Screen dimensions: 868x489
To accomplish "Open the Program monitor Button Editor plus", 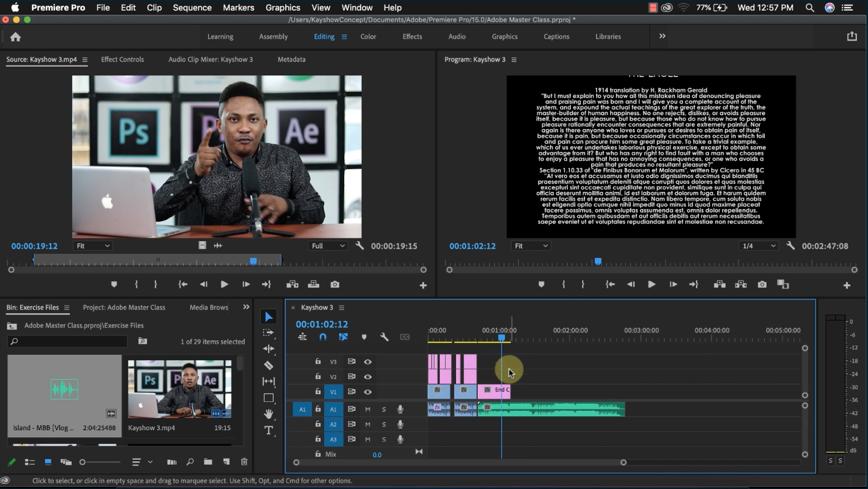I will [847, 285].
